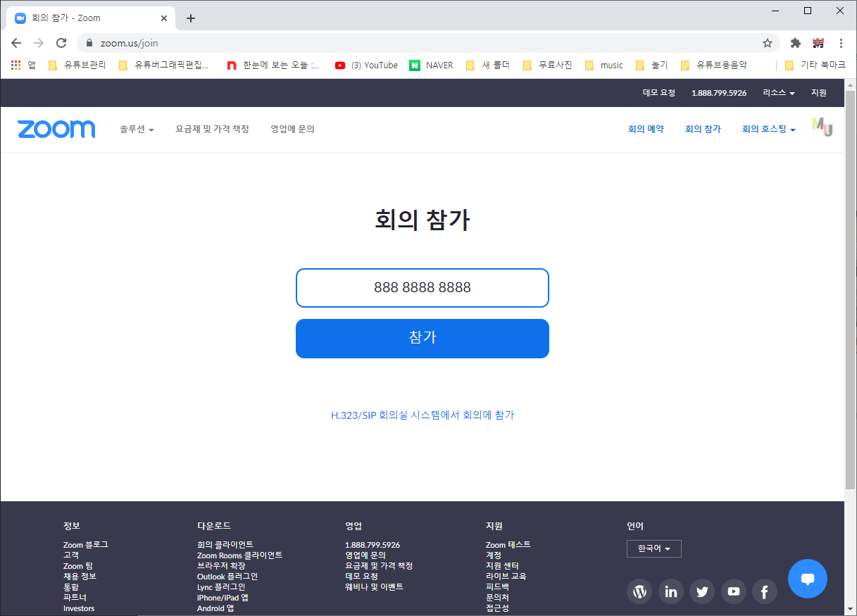The height and width of the screenshot is (616, 857).
Task: Open the chat help bubble
Action: pos(808,579)
